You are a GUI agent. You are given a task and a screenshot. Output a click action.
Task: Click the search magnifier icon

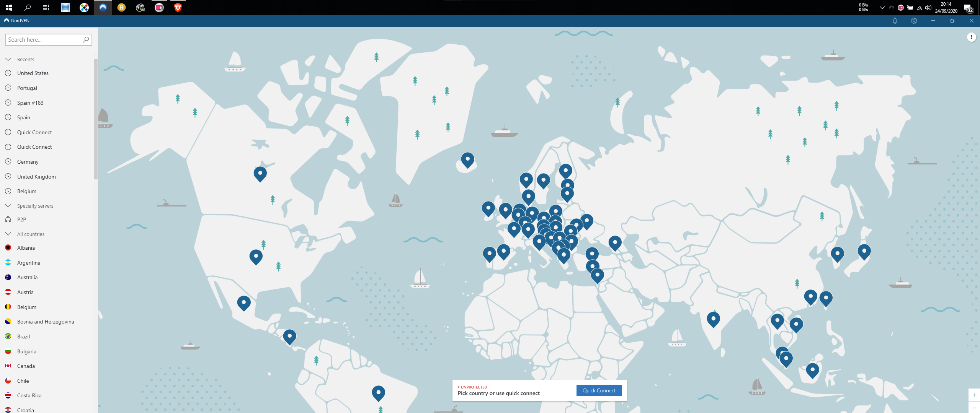click(x=86, y=40)
